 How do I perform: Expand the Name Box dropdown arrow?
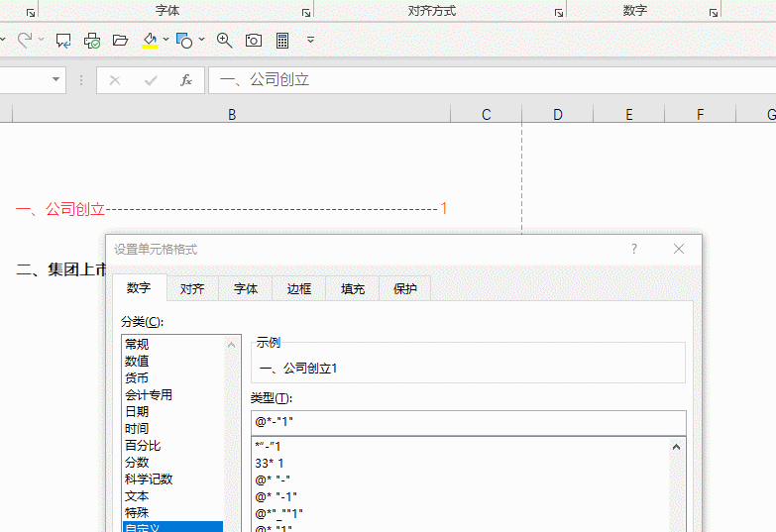[x=55, y=79]
